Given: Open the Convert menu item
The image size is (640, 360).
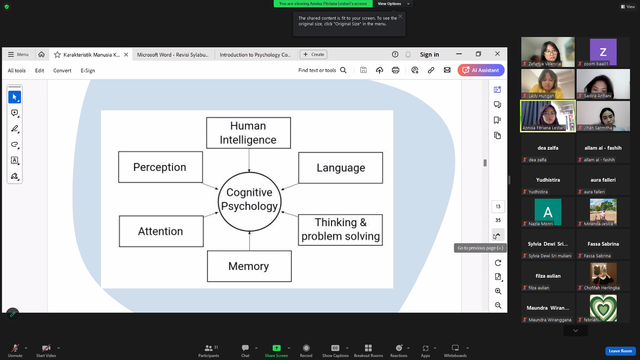Looking at the screenshot, I should [62, 71].
